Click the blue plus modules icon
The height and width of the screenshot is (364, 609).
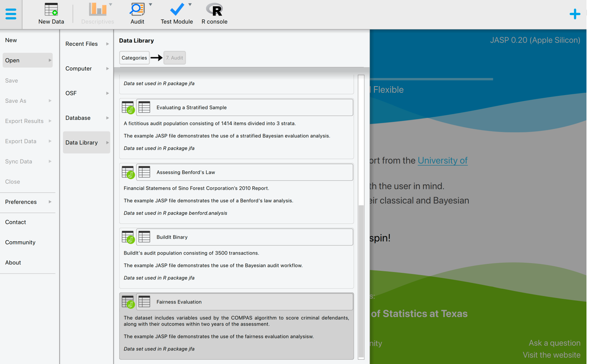[x=575, y=14]
